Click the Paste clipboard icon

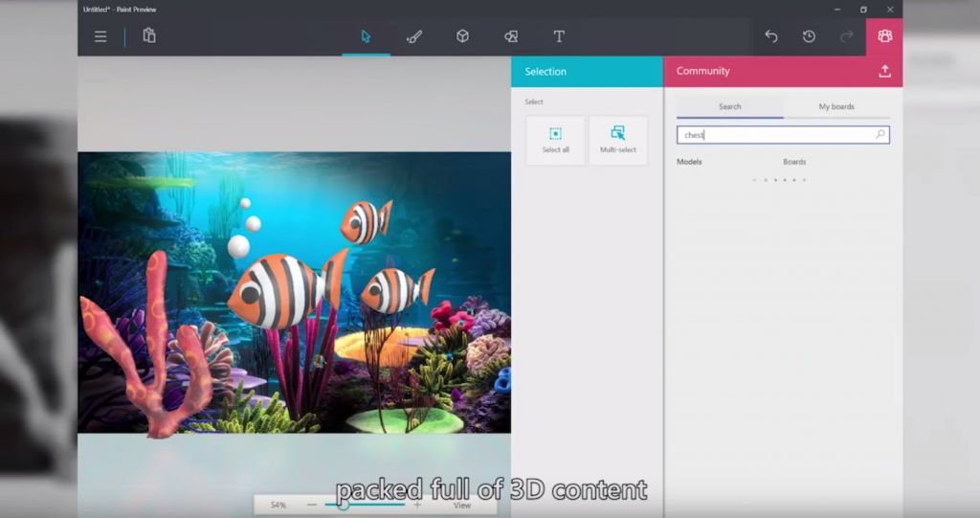[149, 36]
